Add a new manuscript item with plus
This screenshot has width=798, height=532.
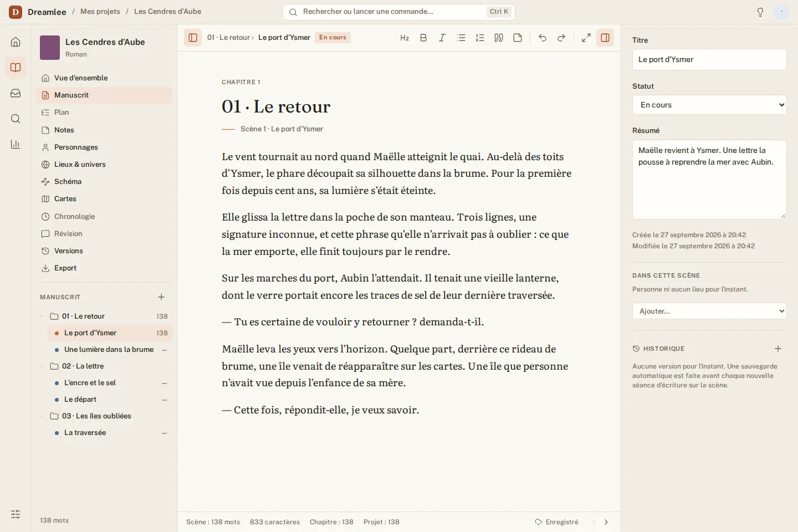click(x=161, y=297)
